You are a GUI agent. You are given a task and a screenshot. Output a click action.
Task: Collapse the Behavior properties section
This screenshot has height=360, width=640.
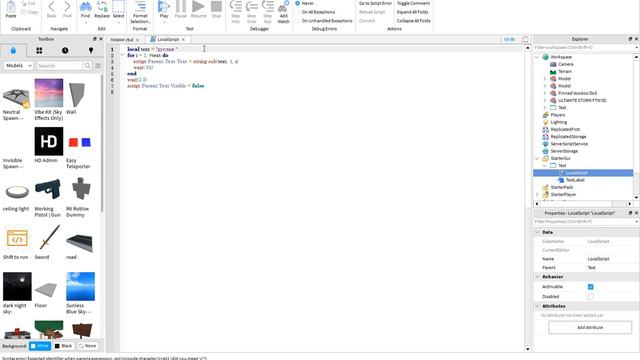click(537, 277)
